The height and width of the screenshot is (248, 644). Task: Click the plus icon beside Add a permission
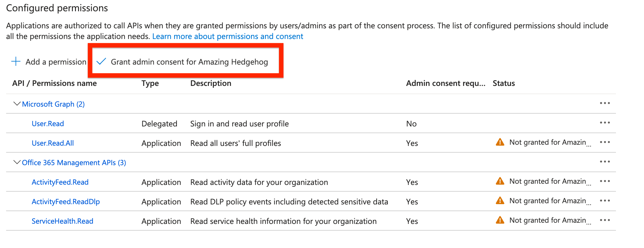[x=16, y=62]
